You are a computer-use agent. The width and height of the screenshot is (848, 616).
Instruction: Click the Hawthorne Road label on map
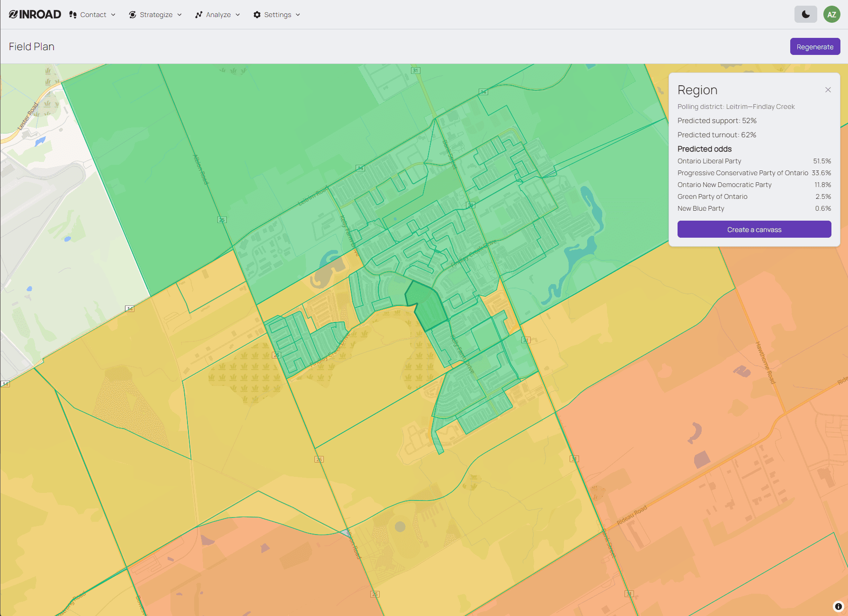point(766,362)
